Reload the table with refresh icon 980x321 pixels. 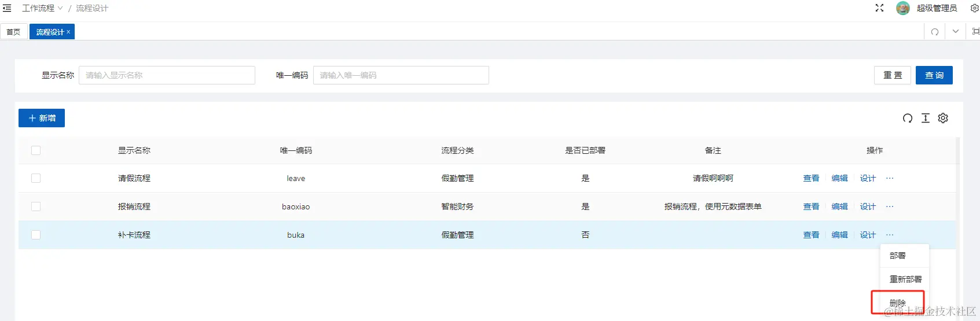[908, 118]
